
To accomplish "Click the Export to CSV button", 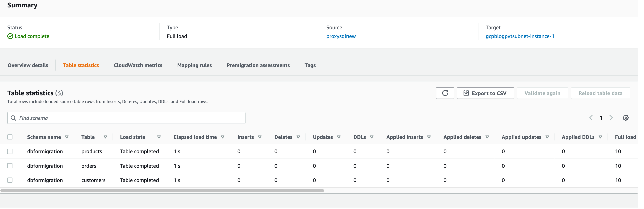I will (490, 94).
